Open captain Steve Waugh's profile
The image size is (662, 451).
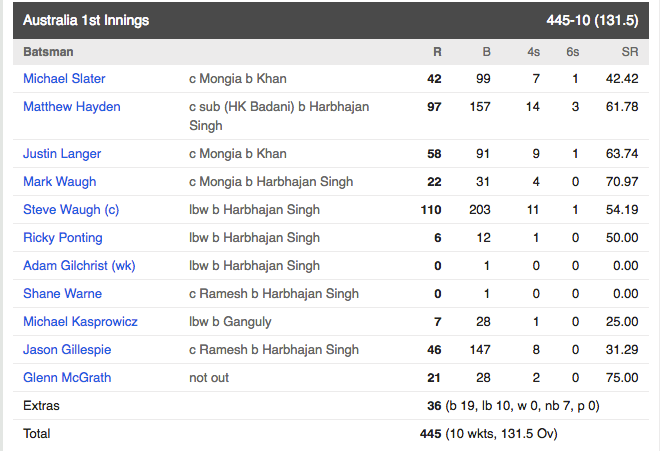tap(71, 209)
